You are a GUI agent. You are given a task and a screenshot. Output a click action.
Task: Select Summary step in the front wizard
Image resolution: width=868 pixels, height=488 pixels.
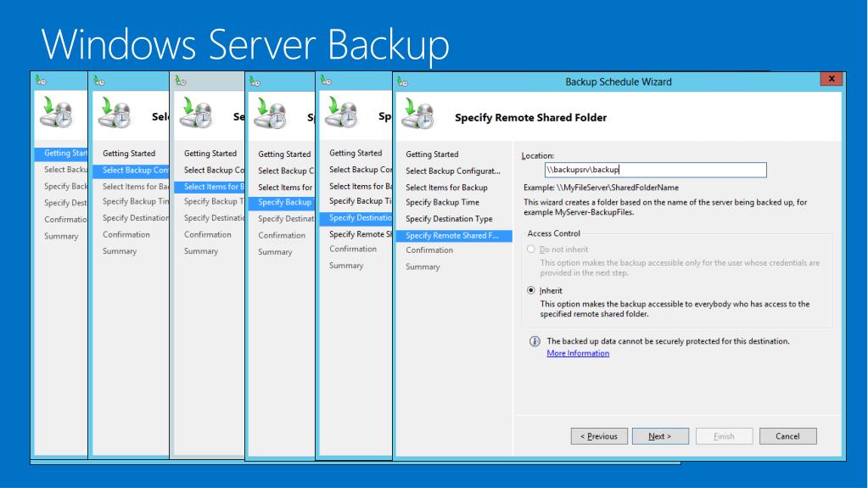point(423,266)
